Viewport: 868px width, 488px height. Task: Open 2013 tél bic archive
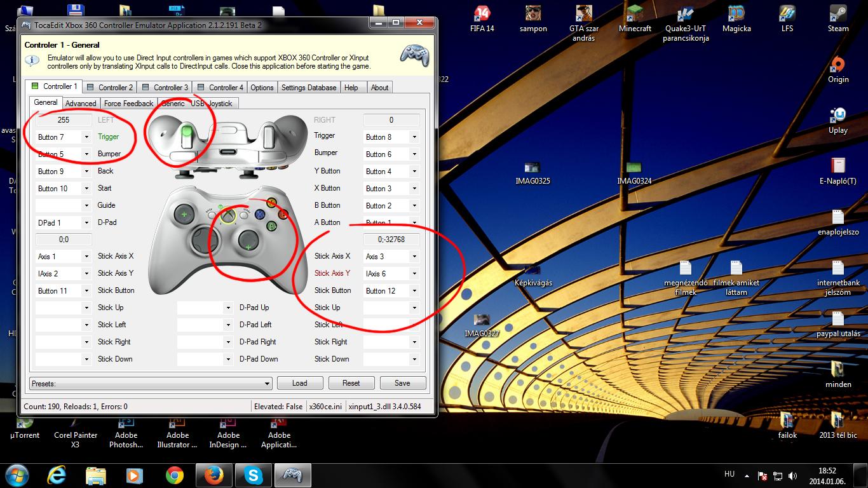838,425
